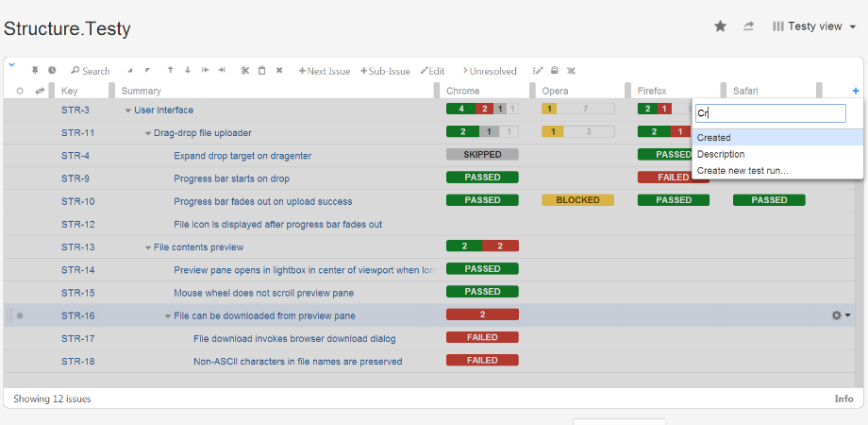Click FAILED status for STR-17
The width and height of the screenshot is (868, 425).
tap(482, 337)
